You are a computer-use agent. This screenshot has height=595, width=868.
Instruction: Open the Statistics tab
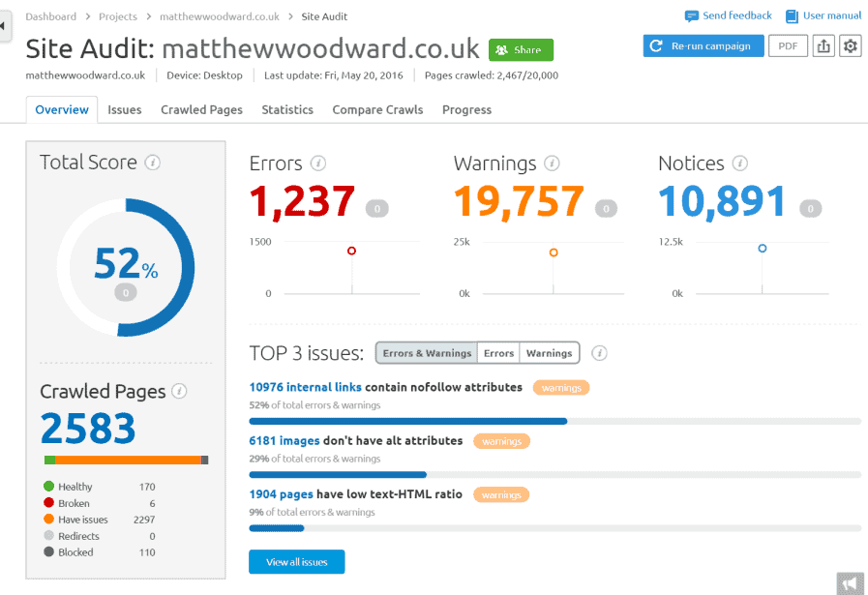coord(287,109)
